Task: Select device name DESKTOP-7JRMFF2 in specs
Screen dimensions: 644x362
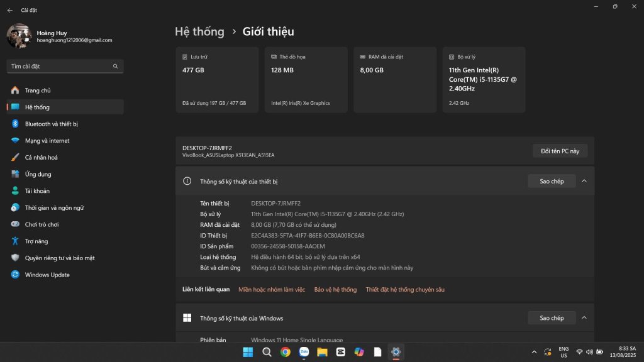Action: point(275,204)
